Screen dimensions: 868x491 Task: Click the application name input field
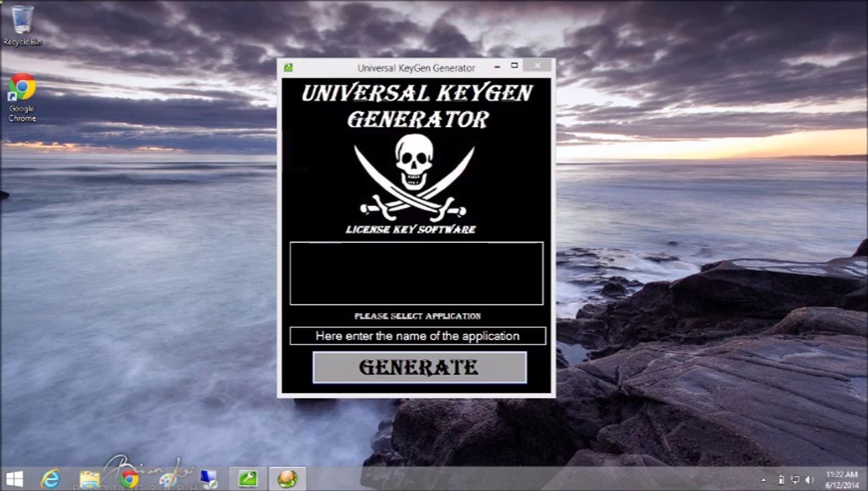pos(418,336)
